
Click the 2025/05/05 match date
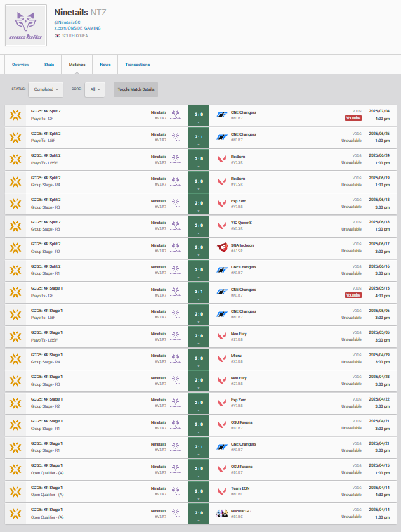[x=379, y=332]
